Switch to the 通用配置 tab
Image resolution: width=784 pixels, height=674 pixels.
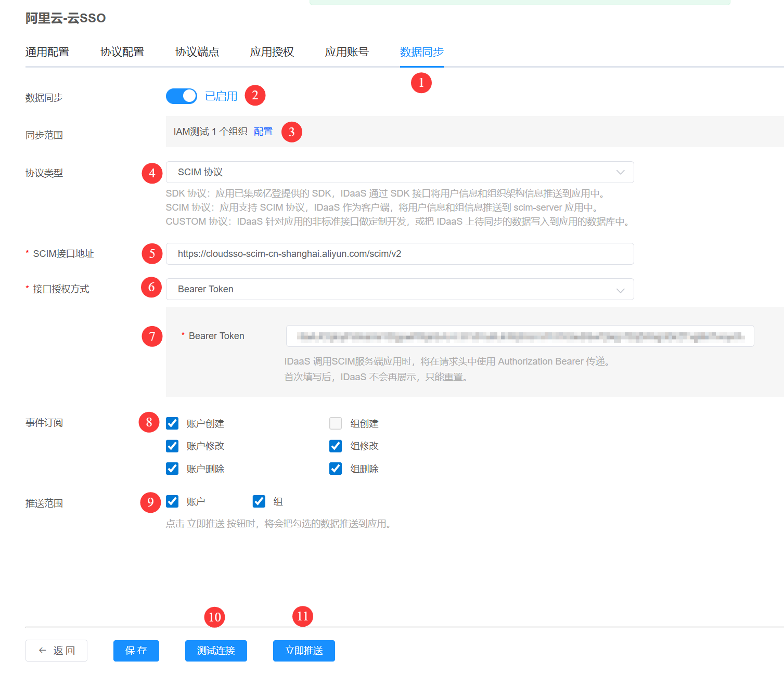47,52
